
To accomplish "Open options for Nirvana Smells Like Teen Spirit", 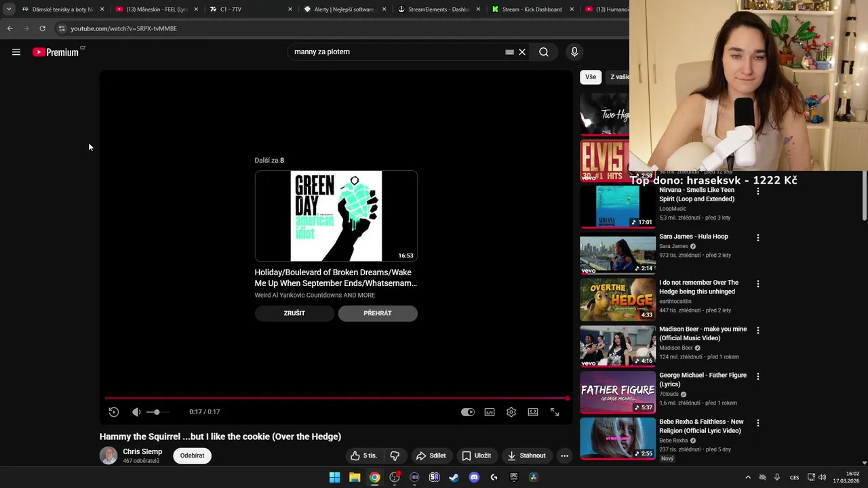I will click(x=758, y=191).
